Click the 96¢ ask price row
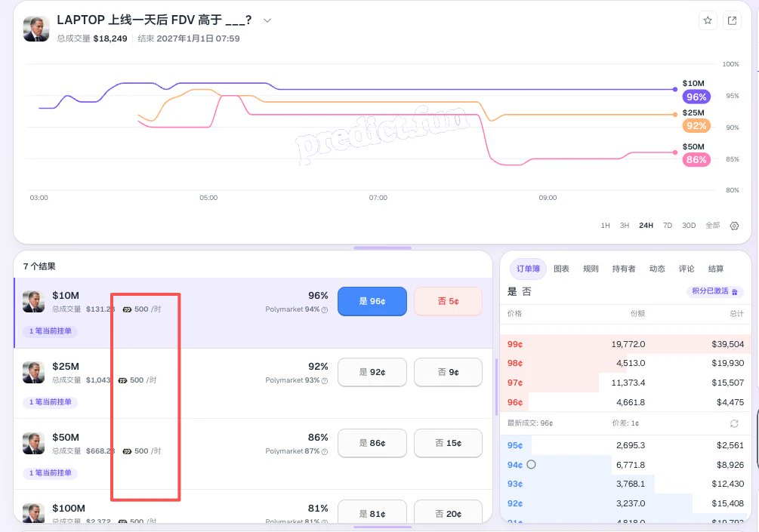The width and height of the screenshot is (759, 532). (x=625, y=402)
